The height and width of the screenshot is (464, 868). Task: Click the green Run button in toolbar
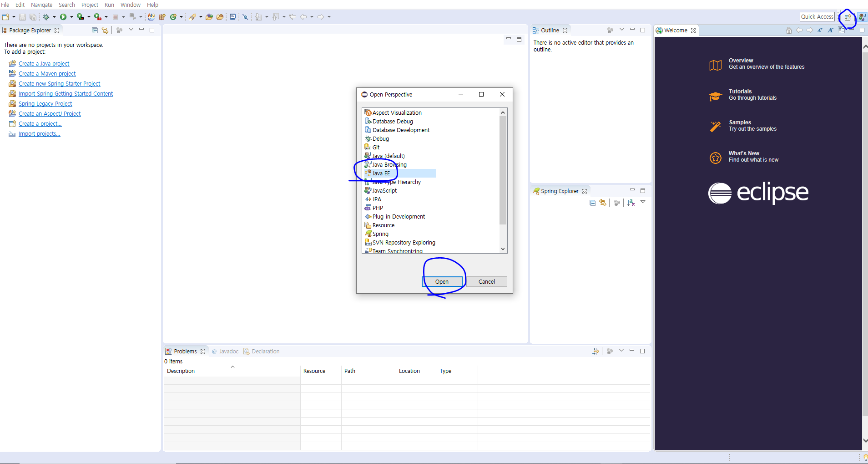[63, 17]
